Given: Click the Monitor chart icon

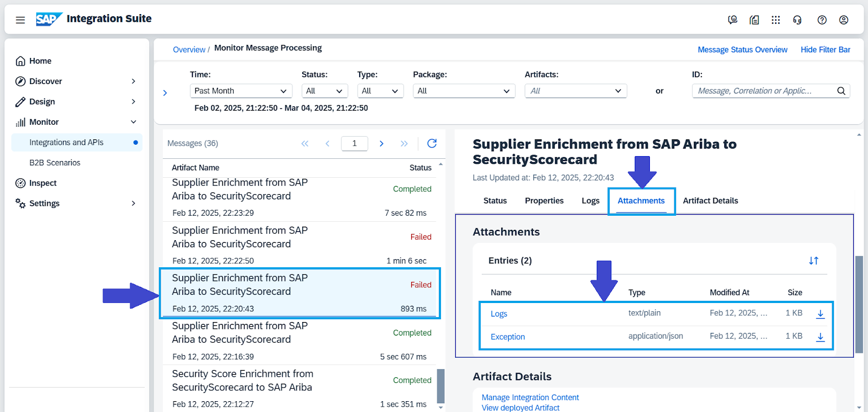Looking at the screenshot, I should pyautogui.click(x=21, y=123).
